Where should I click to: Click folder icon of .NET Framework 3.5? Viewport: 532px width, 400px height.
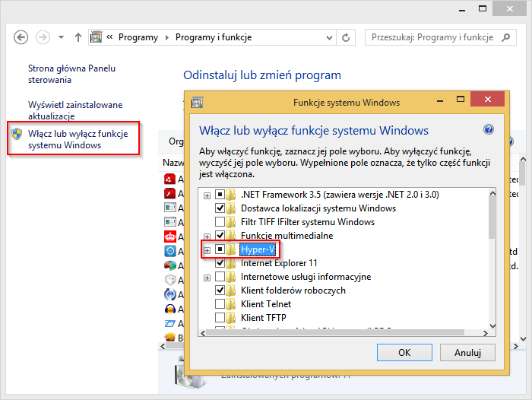pos(231,195)
